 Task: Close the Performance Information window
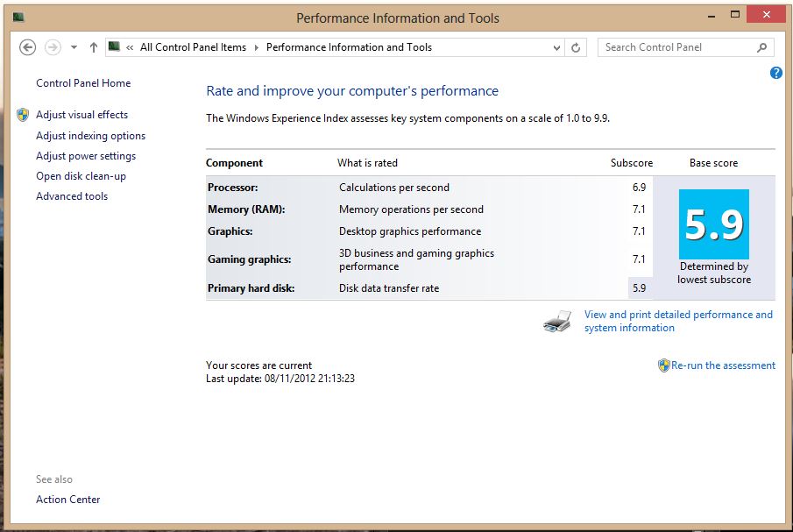point(766,15)
